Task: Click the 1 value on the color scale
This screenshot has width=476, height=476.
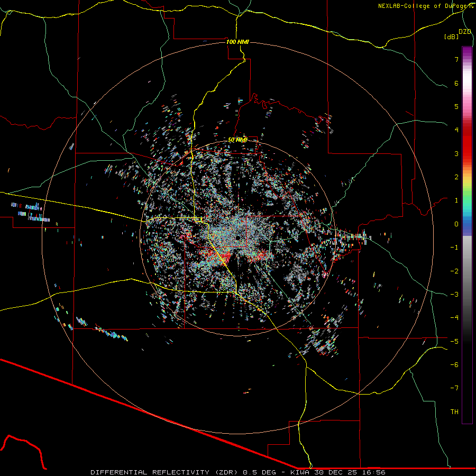Action: pyautogui.click(x=456, y=200)
